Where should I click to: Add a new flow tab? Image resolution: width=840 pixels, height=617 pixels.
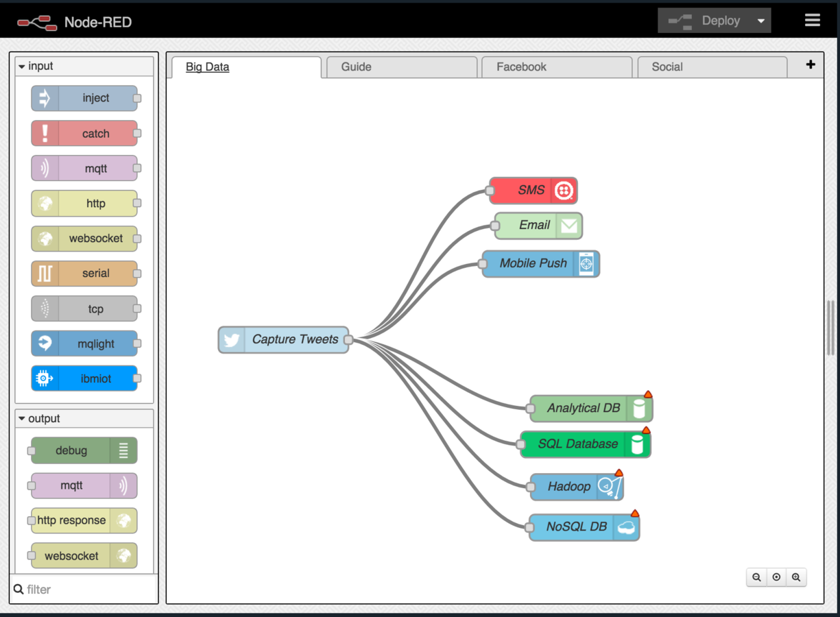coord(811,64)
